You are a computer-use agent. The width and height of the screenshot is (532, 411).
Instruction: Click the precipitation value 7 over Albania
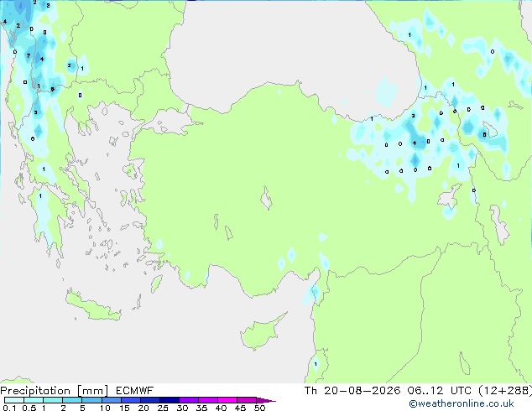point(29,55)
